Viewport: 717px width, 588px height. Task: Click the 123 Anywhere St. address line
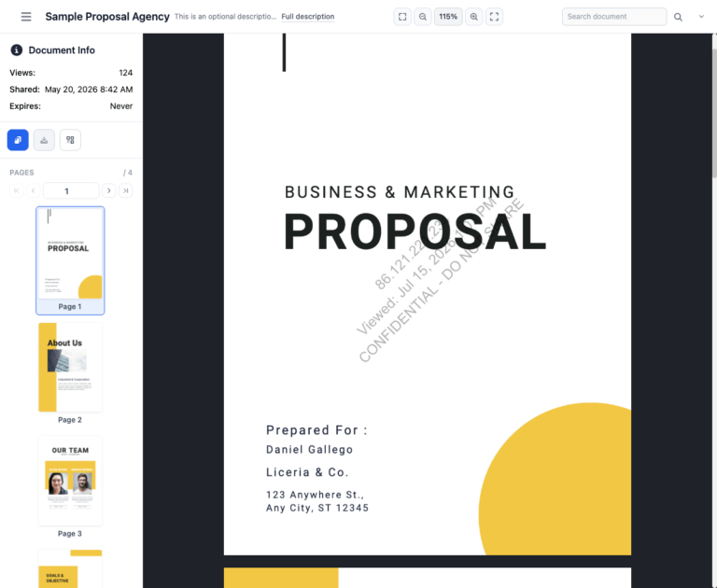tap(315, 495)
